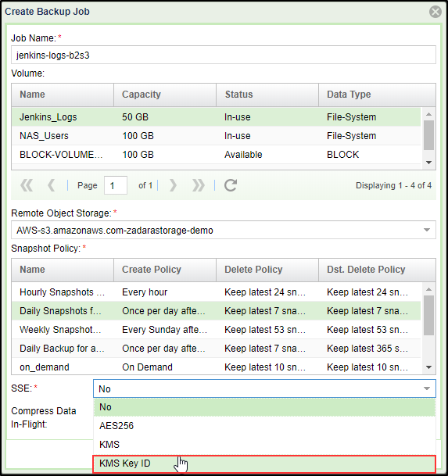
Task: Select the NAS_Users volume row
Action: 216,136
